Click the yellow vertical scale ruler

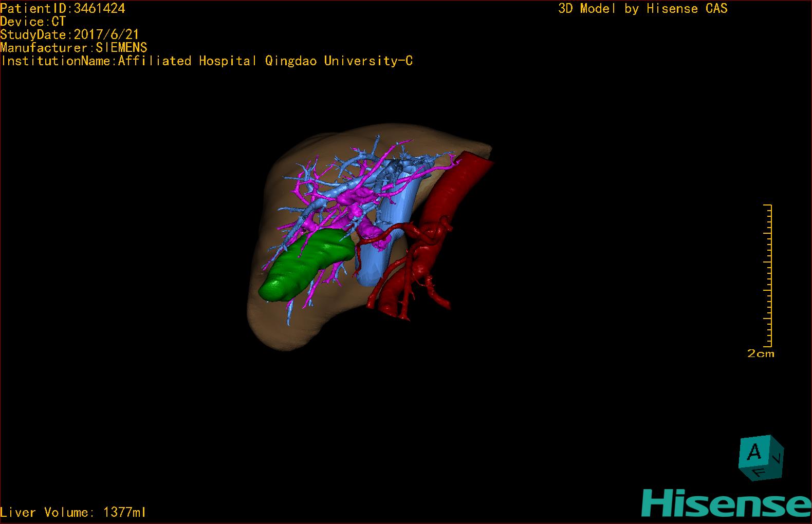pos(769,275)
